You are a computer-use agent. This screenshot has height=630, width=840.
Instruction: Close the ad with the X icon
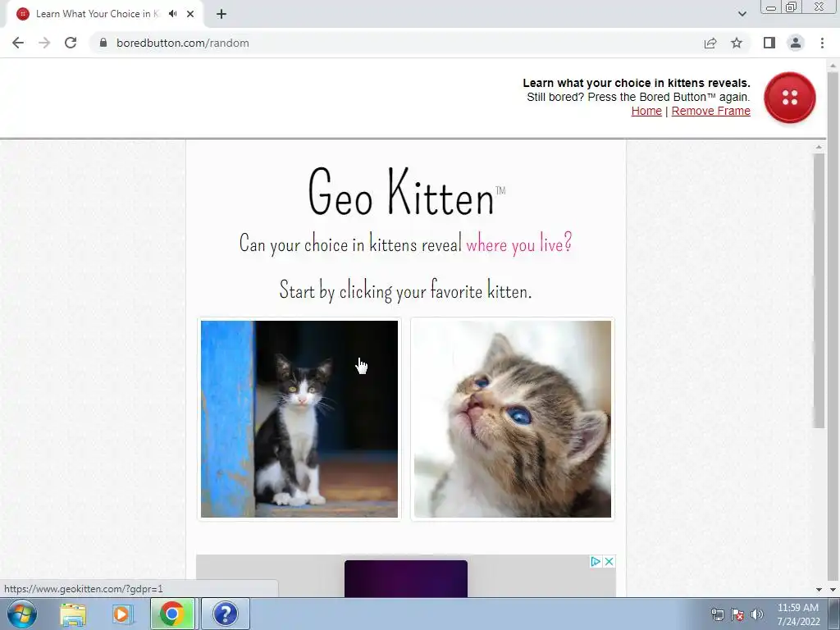tap(609, 561)
